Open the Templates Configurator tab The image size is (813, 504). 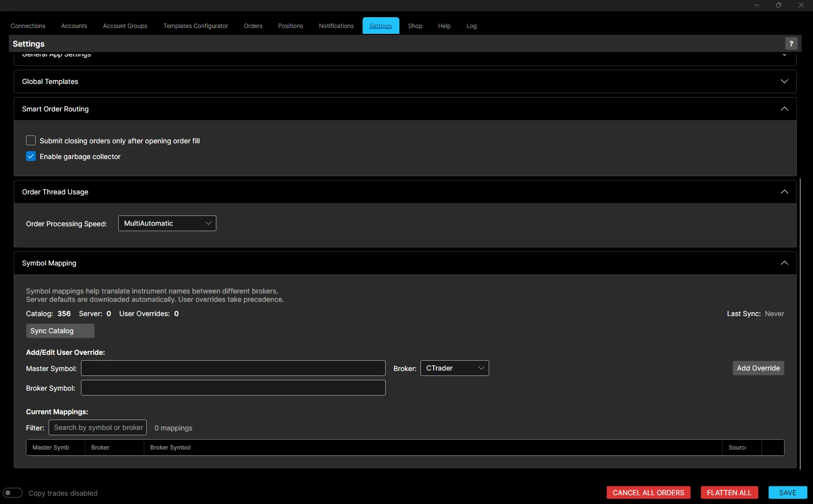[x=196, y=26]
